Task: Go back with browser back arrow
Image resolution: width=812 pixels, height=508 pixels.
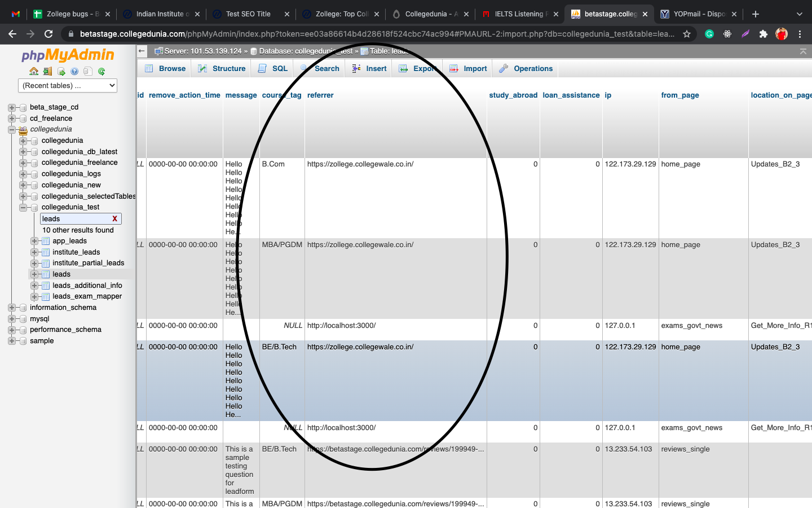Action: pyautogui.click(x=12, y=34)
